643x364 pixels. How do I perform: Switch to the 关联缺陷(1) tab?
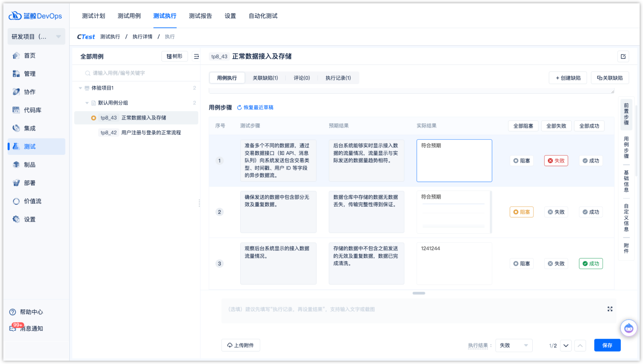click(x=265, y=78)
